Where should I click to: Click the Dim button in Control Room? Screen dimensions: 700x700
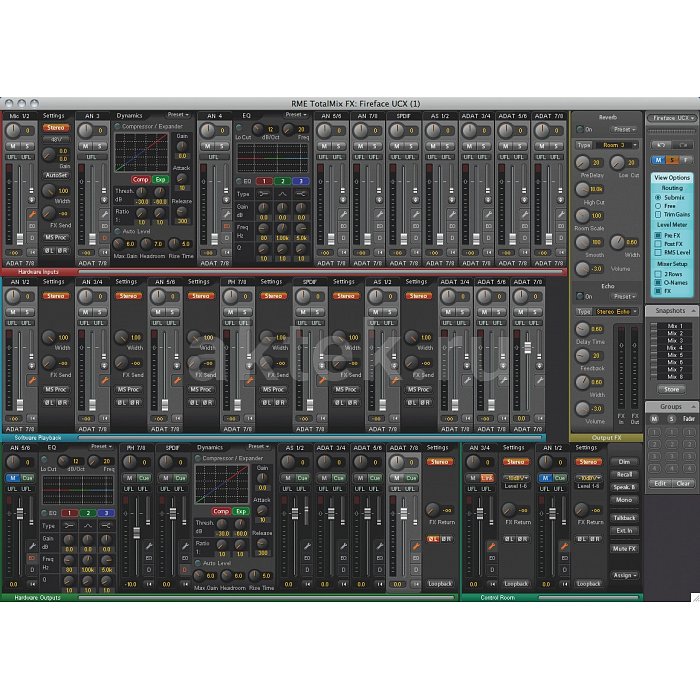tap(624, 462)
